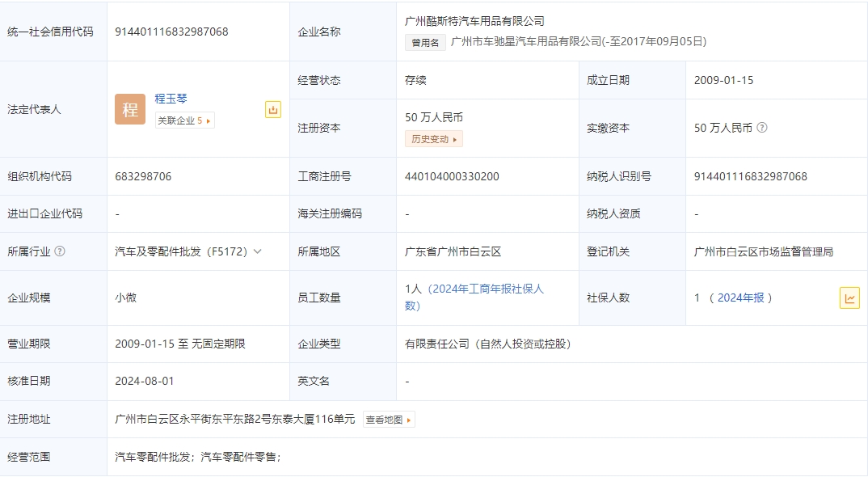Click the 社保人数 label

pos(609,298)
